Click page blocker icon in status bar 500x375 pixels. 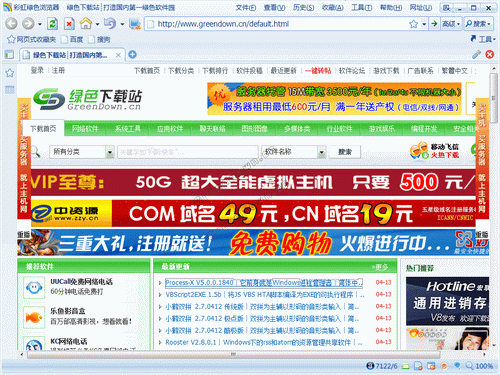coord(418,366)
